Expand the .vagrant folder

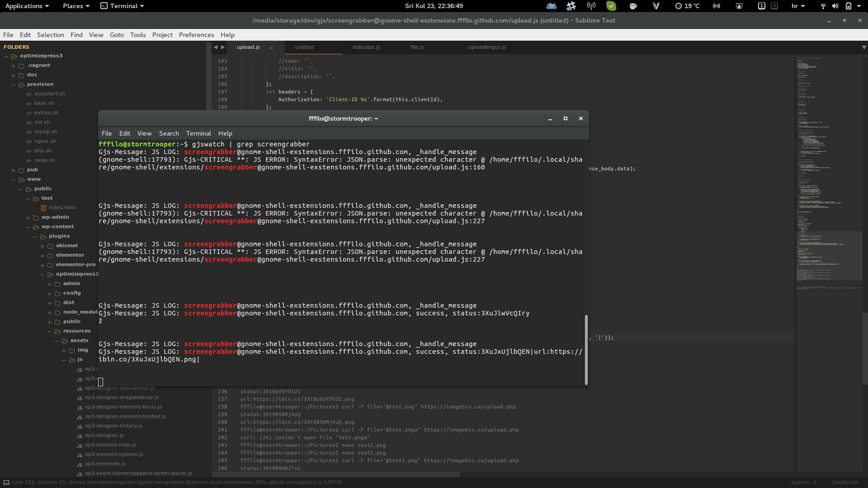14,66
